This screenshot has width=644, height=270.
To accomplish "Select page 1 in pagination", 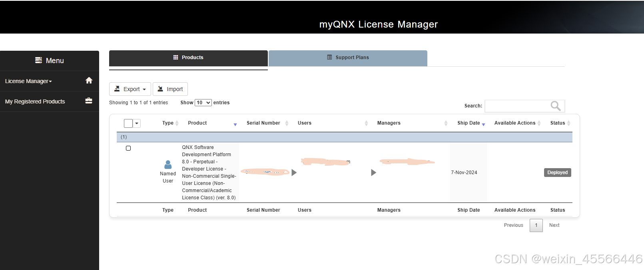I will click(x=536, y=225).
